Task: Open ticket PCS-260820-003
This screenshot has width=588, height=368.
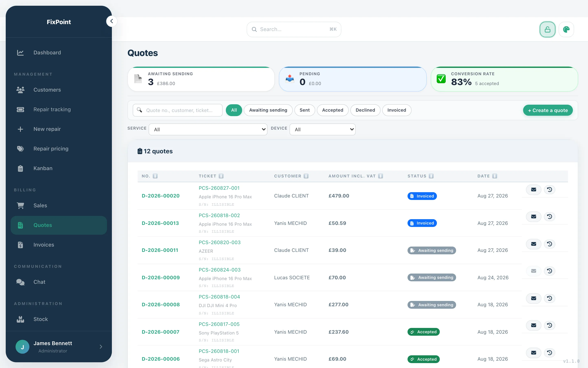Action: click(x=220, y=242)
